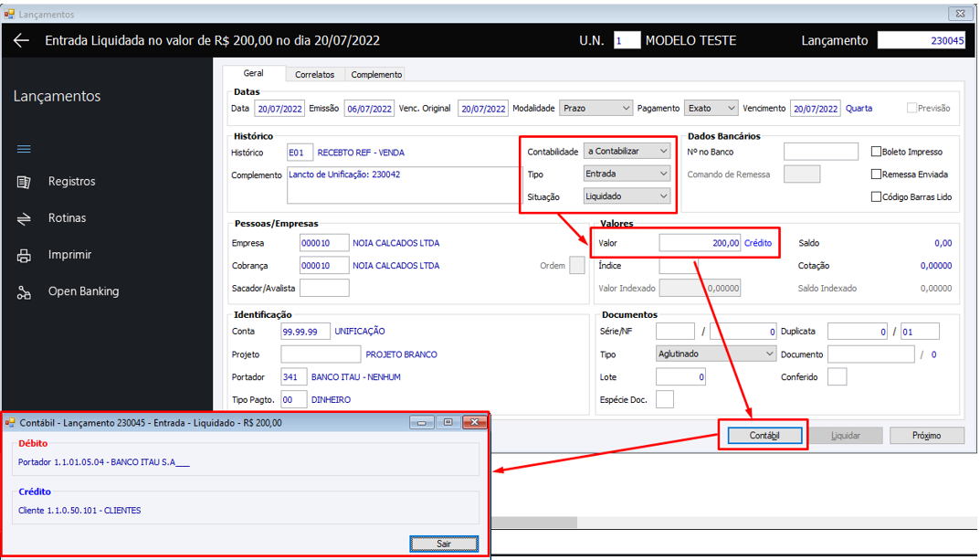This screenshot has height=560, width=980.
Task: Select Open Banking in sidebar
Action: point(83,291)
